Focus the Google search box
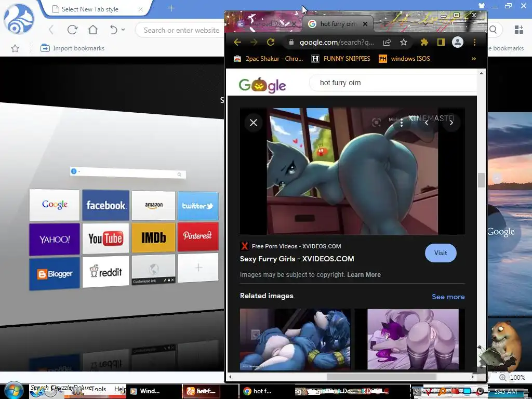The height and width of the screenshot is (399, 532). pyautogui.click(x=394, y=83)
